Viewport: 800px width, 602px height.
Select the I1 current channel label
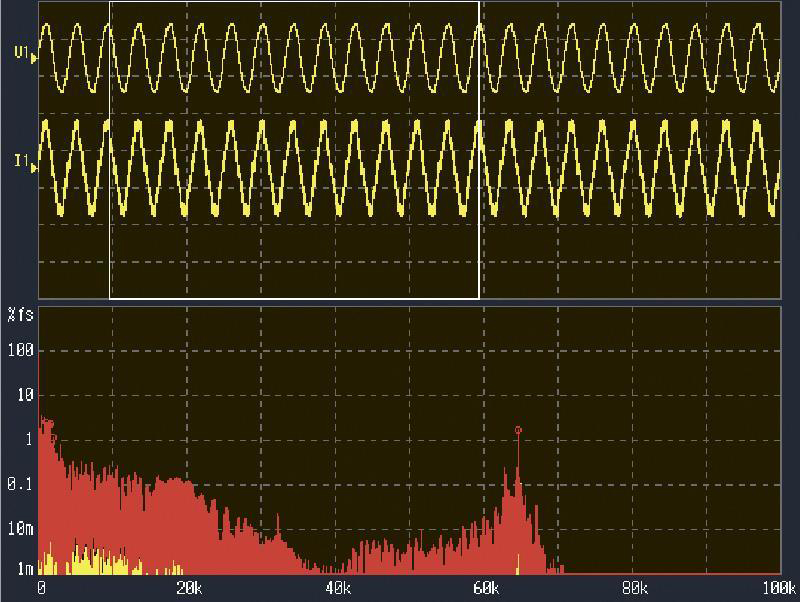click(20, 161)
